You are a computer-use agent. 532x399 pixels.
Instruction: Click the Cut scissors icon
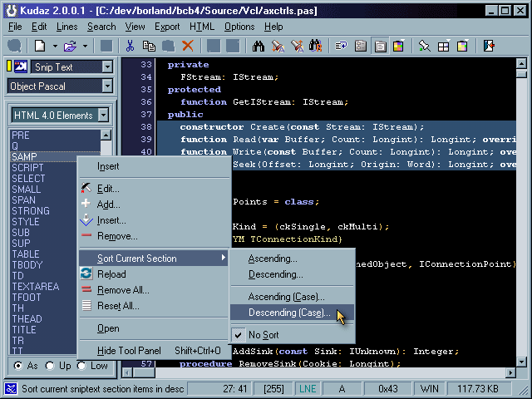pyautogui.click(x=130, y=46)
